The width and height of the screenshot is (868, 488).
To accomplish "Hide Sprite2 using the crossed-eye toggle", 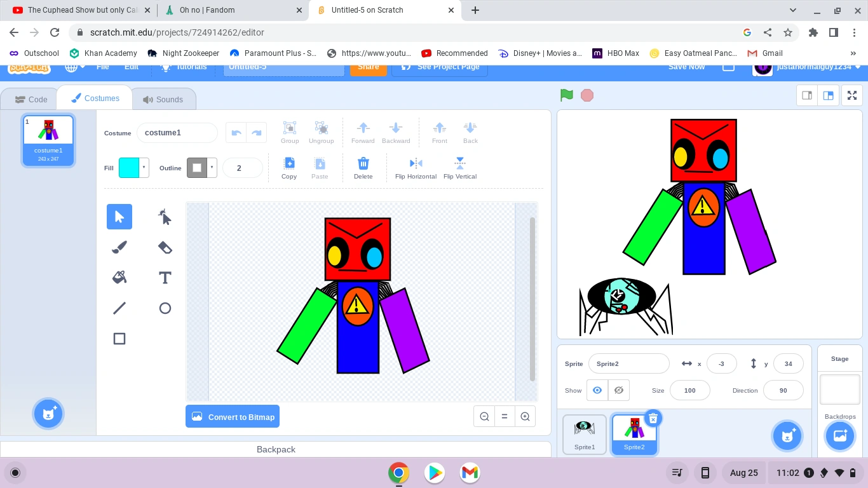I will (x=618, y=390).
